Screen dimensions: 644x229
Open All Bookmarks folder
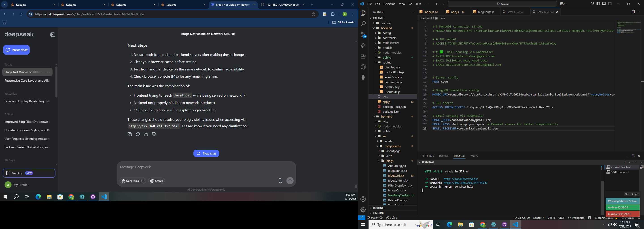(x=343, y=23)
